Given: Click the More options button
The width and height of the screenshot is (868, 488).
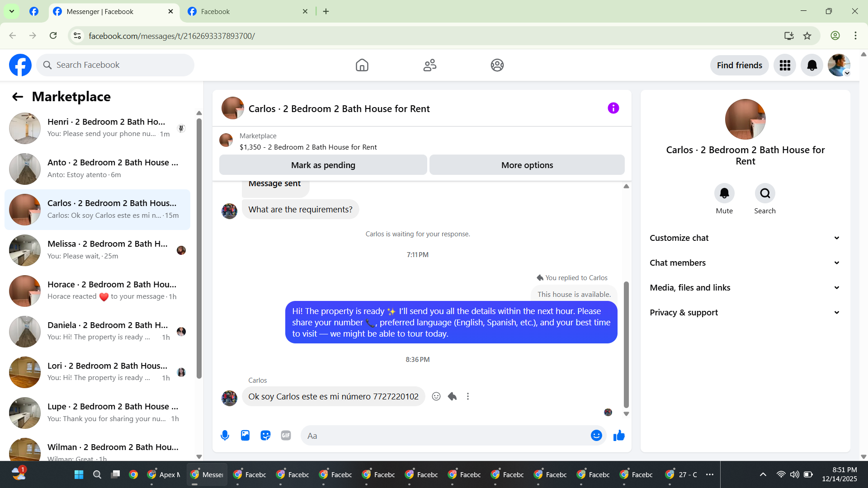Looking at the screenshot, I should click(x=527, y=165).
